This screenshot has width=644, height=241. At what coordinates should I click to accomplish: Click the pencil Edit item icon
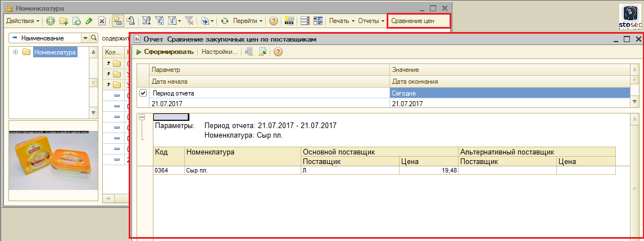(x=89, y=21)
